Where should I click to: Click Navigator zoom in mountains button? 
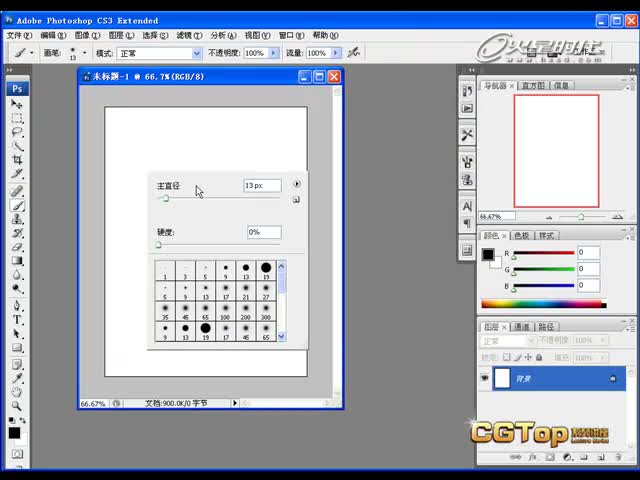click(x=618, y=217)
